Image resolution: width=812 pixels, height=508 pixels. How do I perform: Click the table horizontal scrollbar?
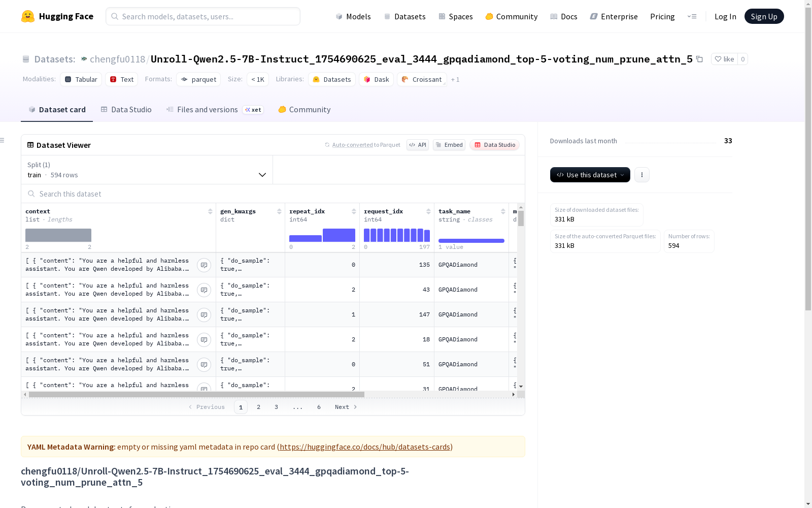pos(196,394)
